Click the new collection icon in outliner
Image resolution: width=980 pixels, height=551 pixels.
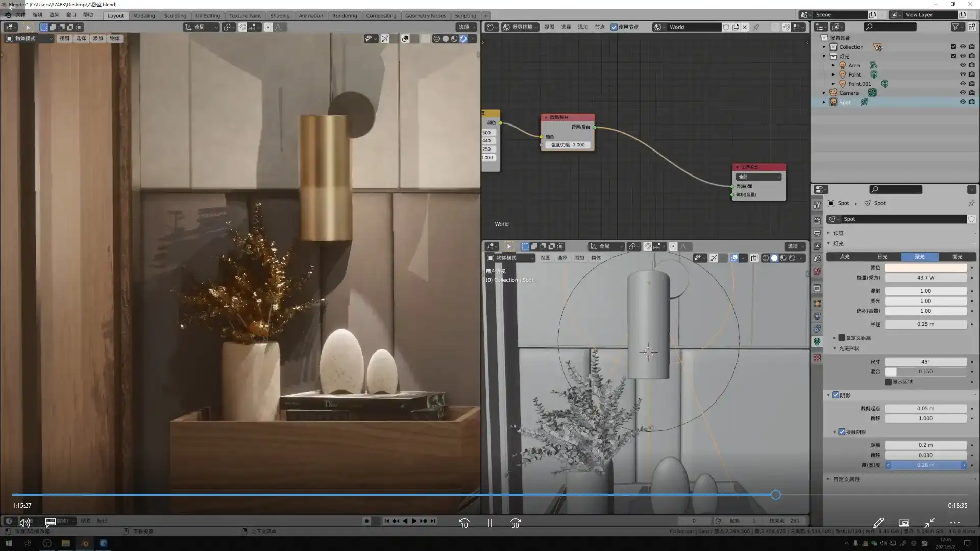[972, 27]
